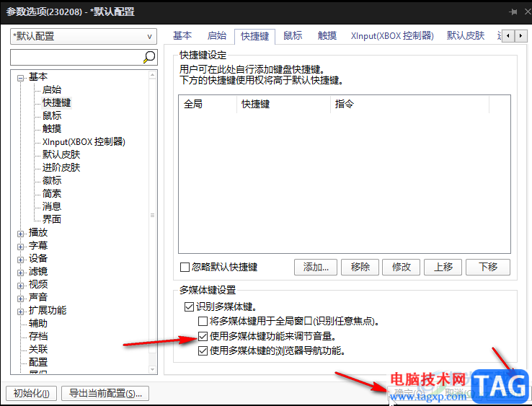Click the 快捷键 column header

pyautogui.click(x=283, y=105)
